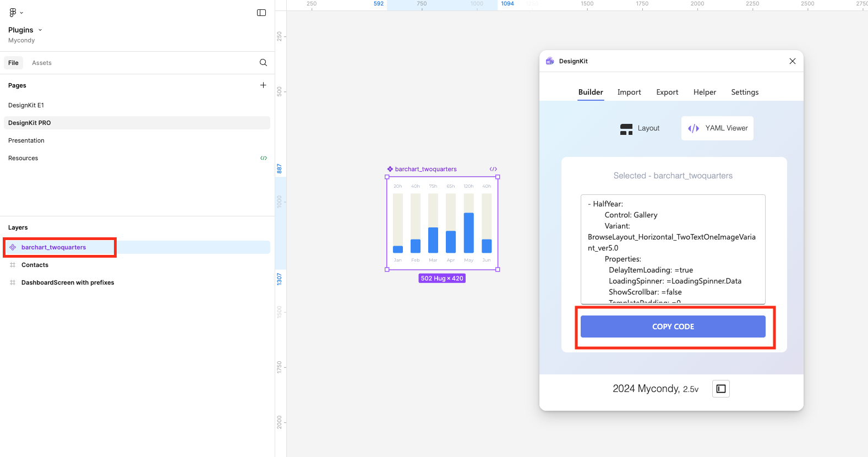868x457 pixels.
Task: Open the Helper tab in DesignKit
Action: tap(705, 92)
